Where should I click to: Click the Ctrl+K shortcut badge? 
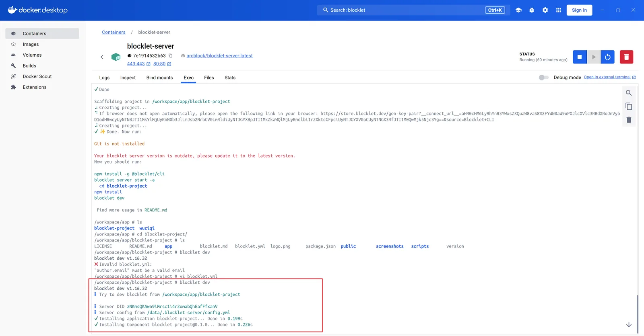click(495, 10)
